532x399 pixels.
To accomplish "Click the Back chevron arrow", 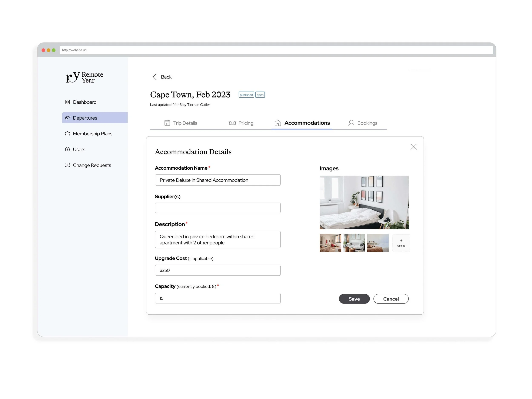I will coord(155,77).
